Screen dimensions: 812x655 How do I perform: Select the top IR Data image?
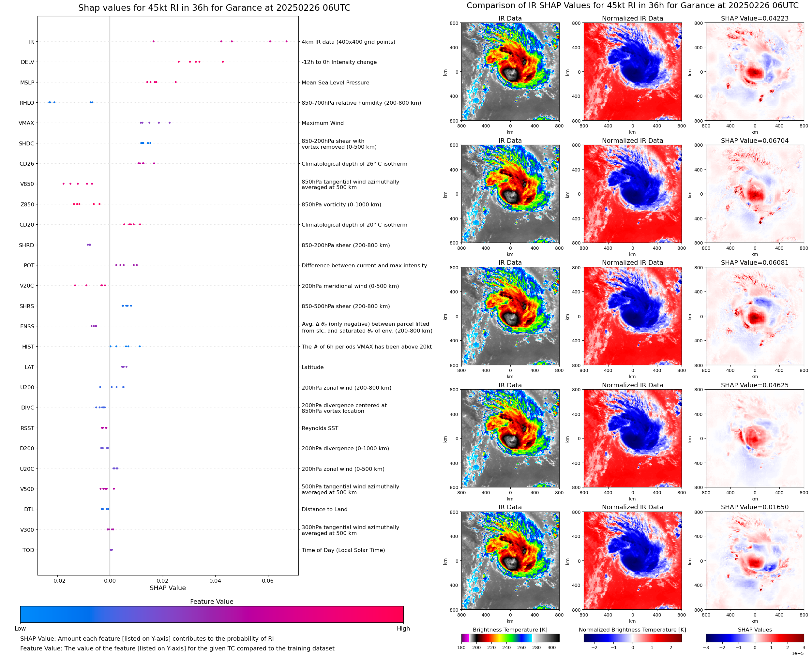[510, 72]
